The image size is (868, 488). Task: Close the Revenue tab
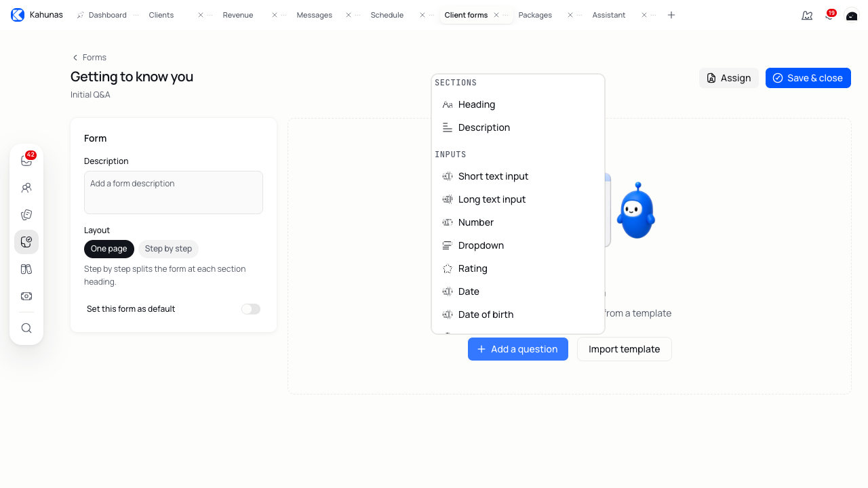click(x=275, y=15)
